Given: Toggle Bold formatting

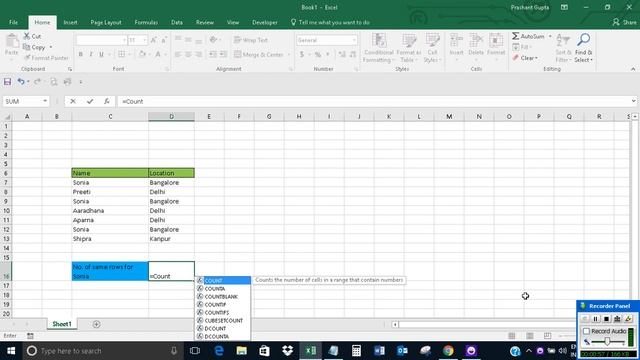Looking at the screenshot, I should click(x=81, y=54).
